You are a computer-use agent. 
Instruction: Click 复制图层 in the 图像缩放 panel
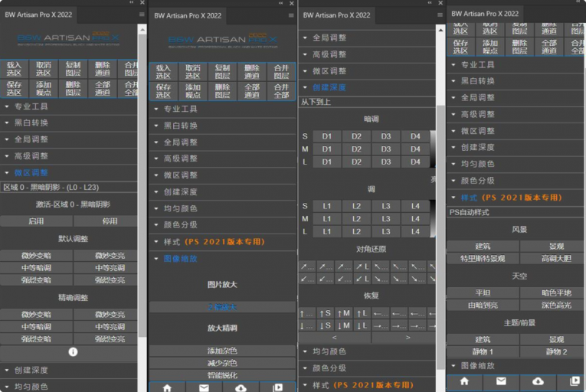222,72
